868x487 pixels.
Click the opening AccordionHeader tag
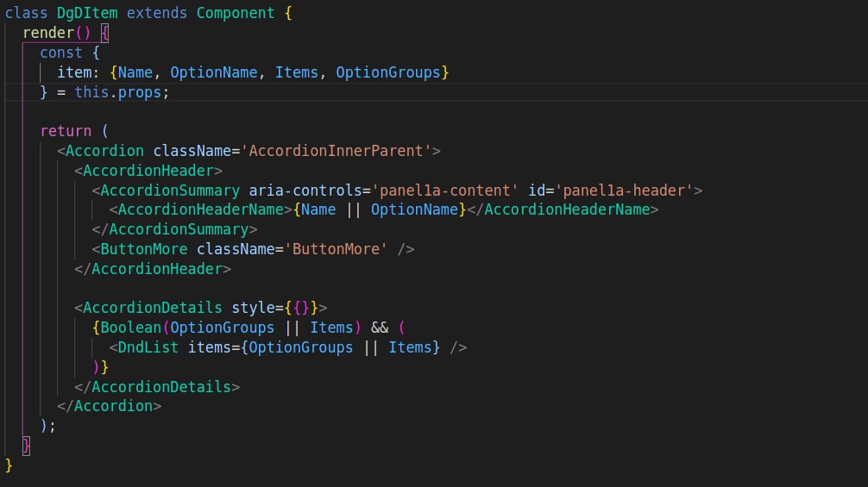(x=148, y=171)
